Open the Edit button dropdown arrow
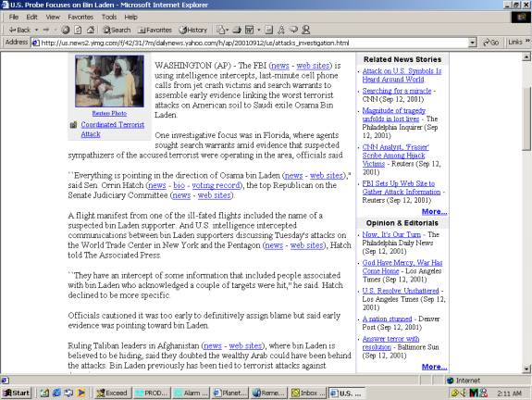This screenshot has height=400, width=532. [258, 30]
